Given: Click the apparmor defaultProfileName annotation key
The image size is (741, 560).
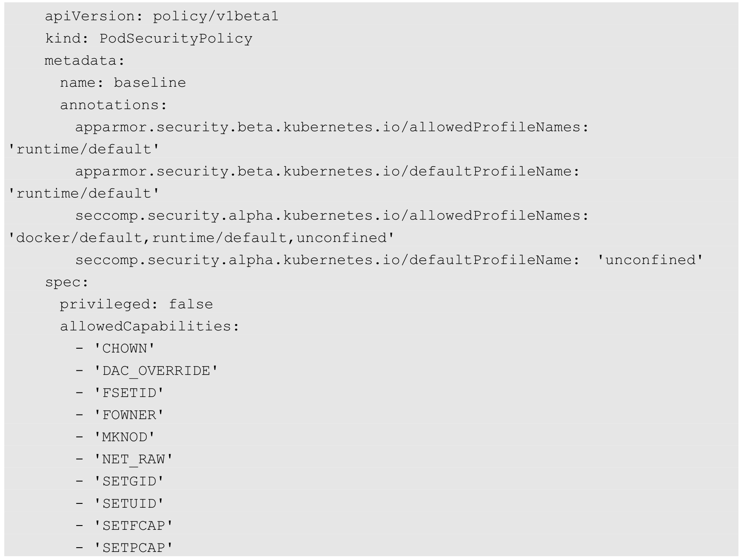Looking at the screenshot, I should [x=328, y=171].
